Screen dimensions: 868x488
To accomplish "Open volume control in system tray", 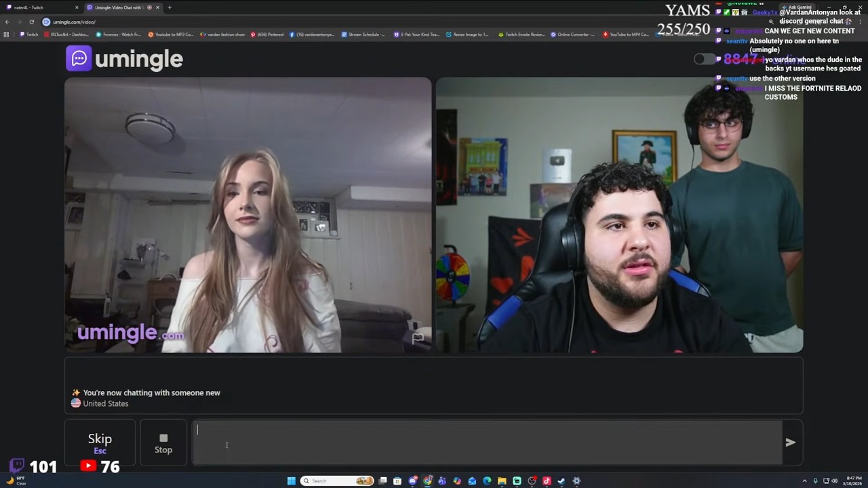I will (x=834, y=481).
